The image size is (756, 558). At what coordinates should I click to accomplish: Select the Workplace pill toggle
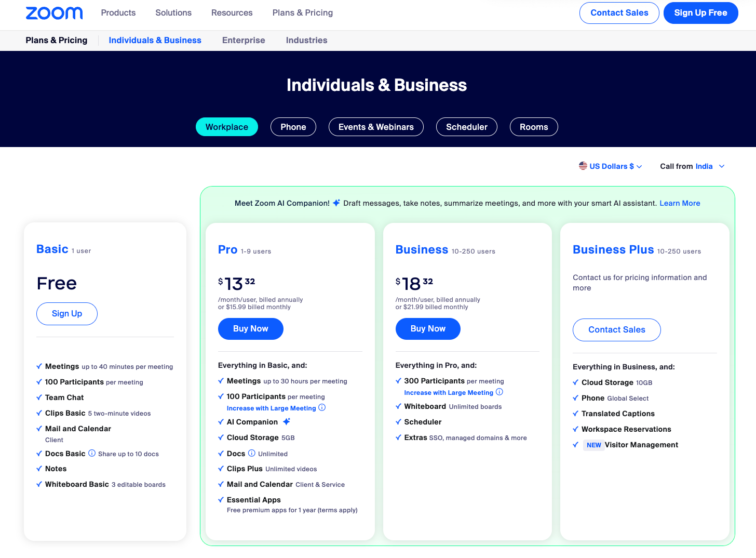(x=227, y=127)
